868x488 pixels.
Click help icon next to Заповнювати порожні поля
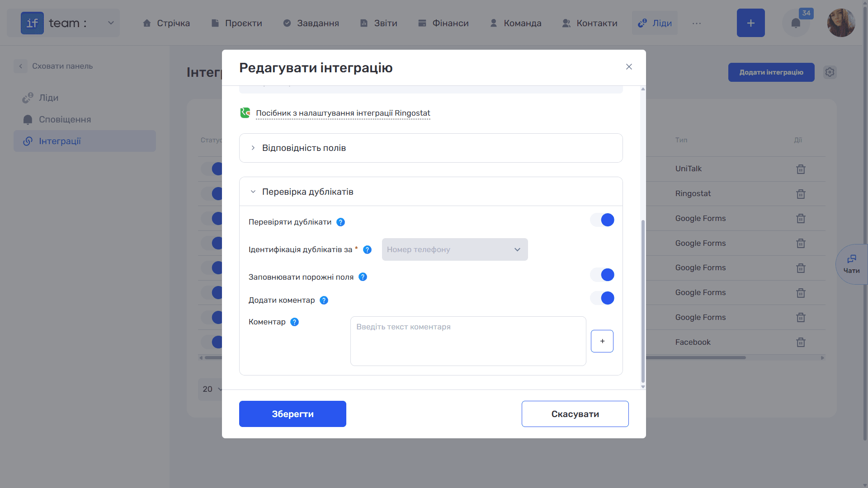363,277
